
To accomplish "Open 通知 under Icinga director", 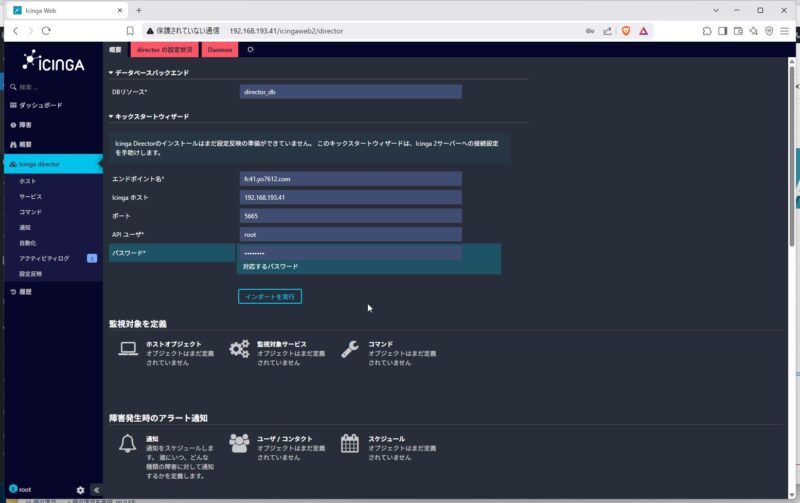I will point(25,228).
